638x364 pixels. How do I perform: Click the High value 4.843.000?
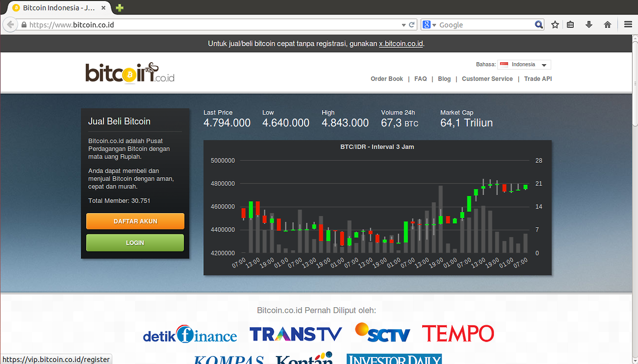coord(345,123)
